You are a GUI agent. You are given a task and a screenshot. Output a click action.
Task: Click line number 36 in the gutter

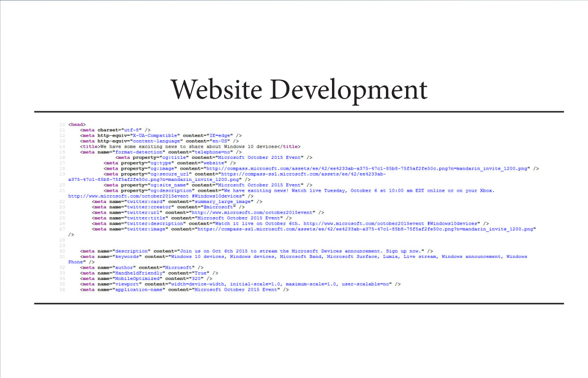tap(62, 289)
